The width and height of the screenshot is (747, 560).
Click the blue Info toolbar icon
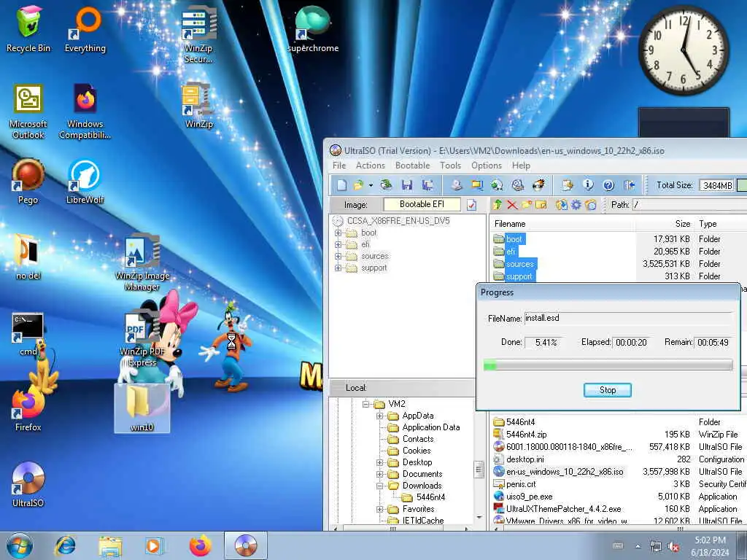click(588, 185)
